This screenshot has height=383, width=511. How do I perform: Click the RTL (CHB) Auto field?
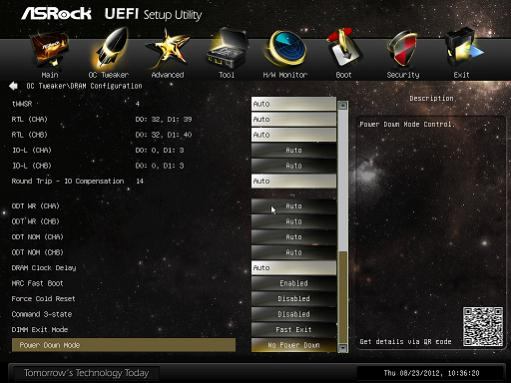(x=294, y=135)
